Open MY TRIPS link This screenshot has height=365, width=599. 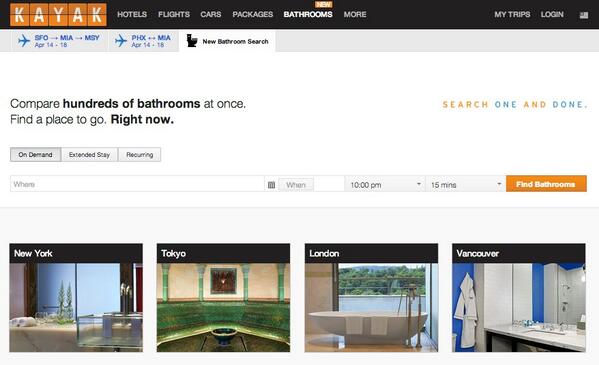[x=512, y=15]
